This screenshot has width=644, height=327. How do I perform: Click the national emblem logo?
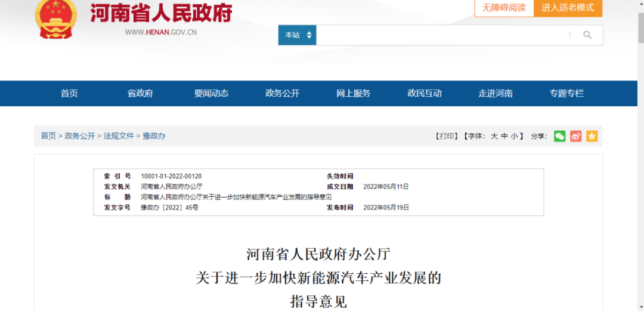point(56,19)
